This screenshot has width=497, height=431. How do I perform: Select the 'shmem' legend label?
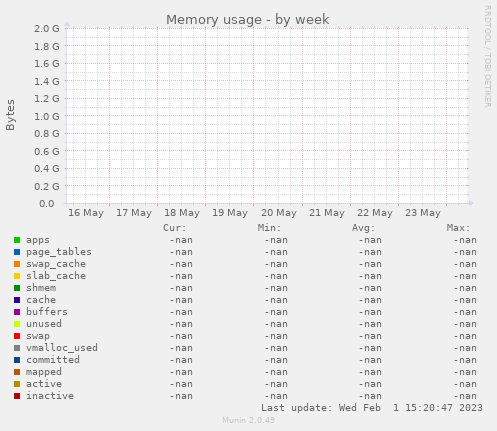pyautogui.click(x=41, y=288)
